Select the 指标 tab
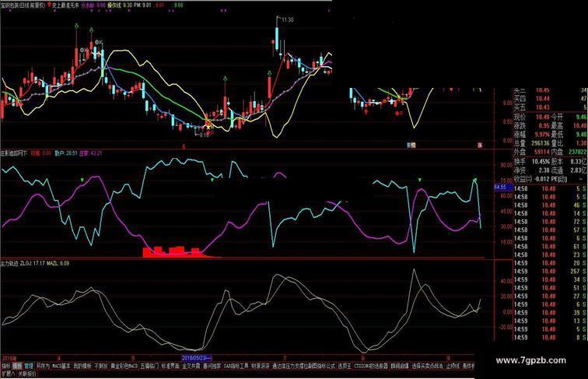The height and width of the screenshot is (379, 588). click(x=5, y=366)
